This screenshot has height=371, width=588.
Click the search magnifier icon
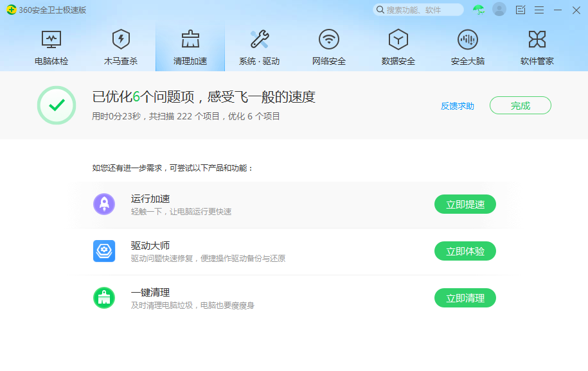click(380, 10)
